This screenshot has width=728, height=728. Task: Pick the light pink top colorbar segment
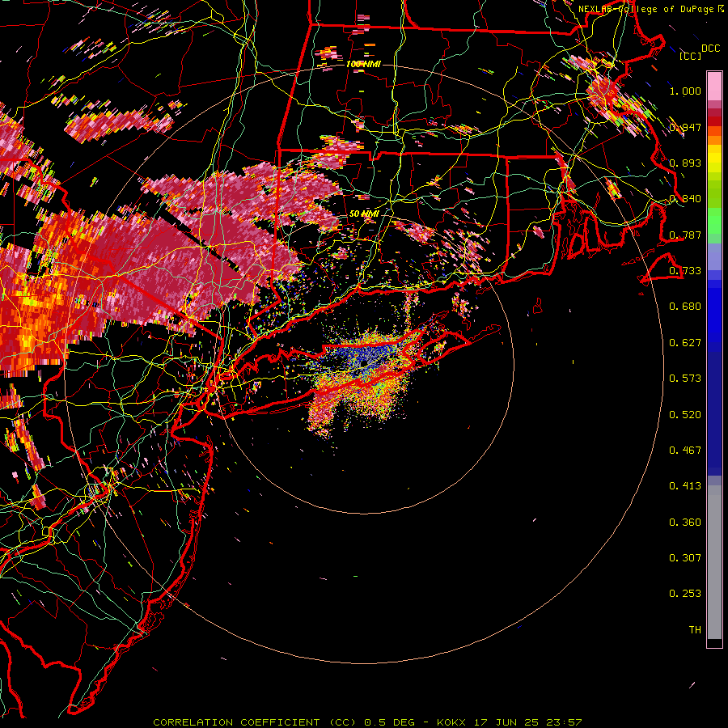(x=714, y=87)
